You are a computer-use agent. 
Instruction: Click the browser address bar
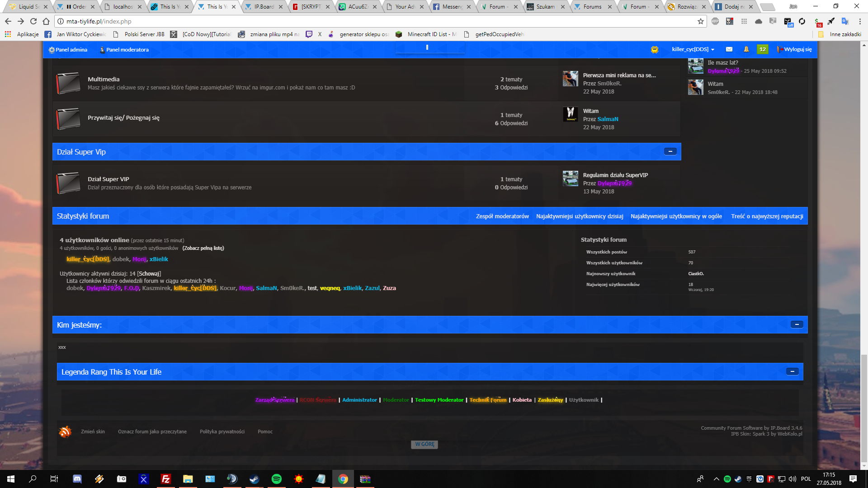tap(362, 21)
